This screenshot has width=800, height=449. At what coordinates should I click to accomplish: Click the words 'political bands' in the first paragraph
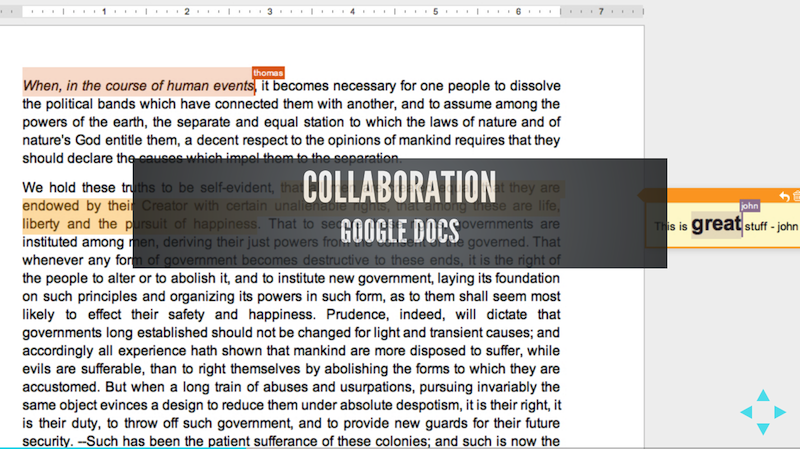[91, 104]
